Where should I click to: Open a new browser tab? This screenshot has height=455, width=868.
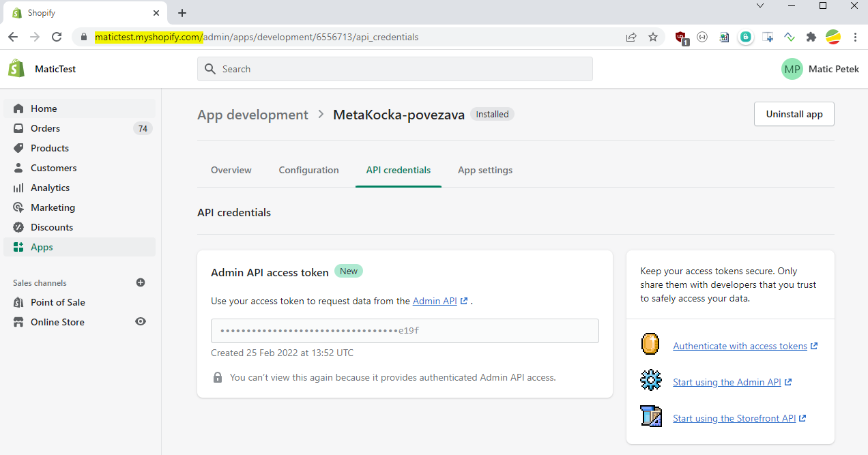click(x=182, y=13)
